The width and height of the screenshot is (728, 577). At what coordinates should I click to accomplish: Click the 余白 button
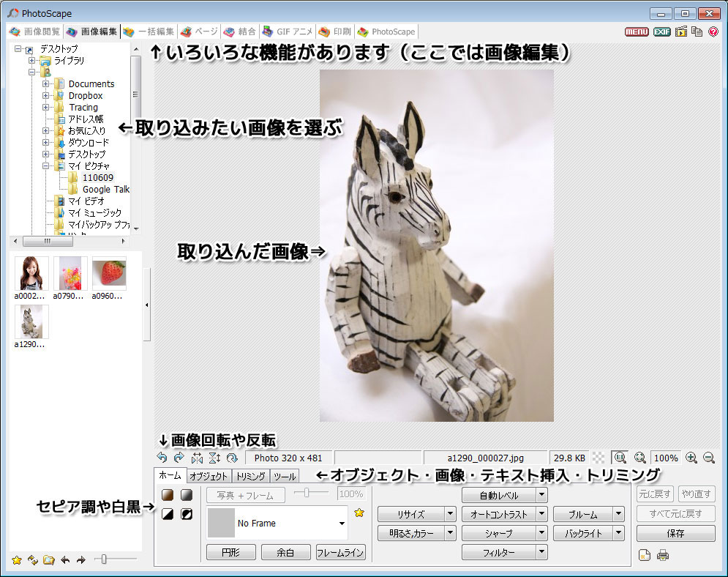click(285, 552)
